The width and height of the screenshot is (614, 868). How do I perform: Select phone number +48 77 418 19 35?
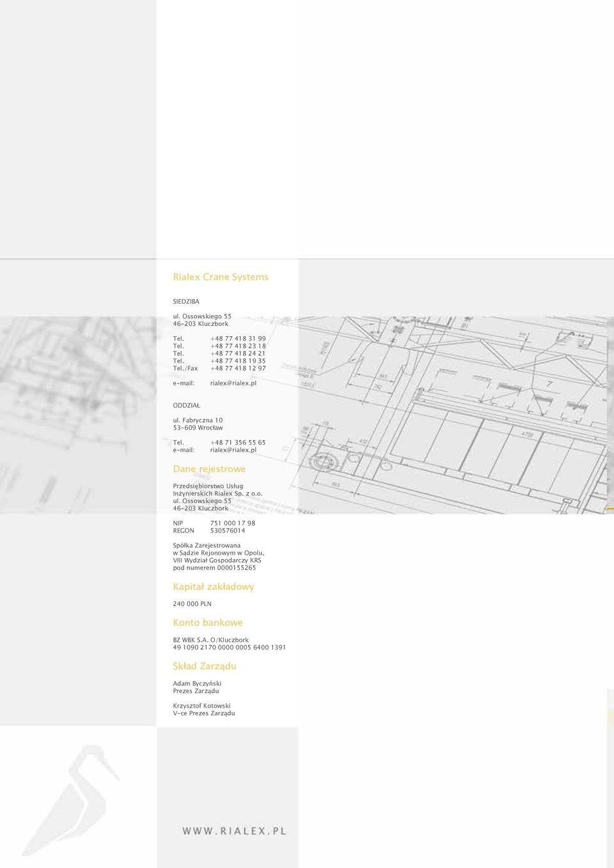(238, 360)
